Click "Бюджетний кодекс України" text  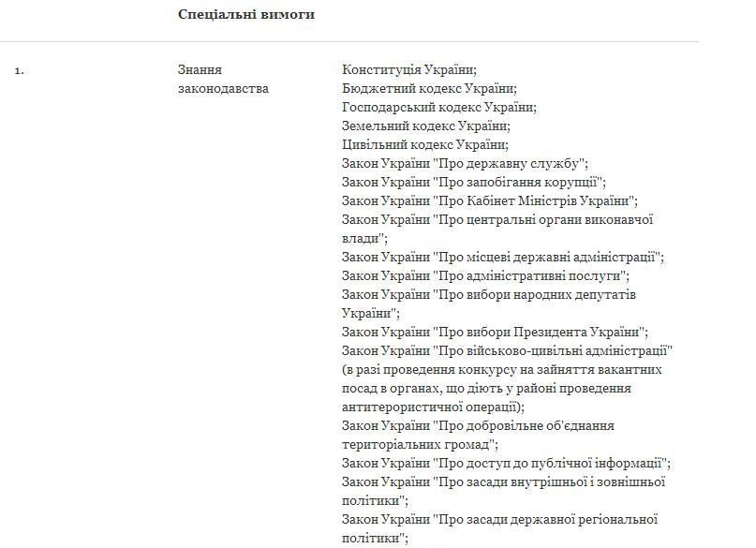point(429,89)
